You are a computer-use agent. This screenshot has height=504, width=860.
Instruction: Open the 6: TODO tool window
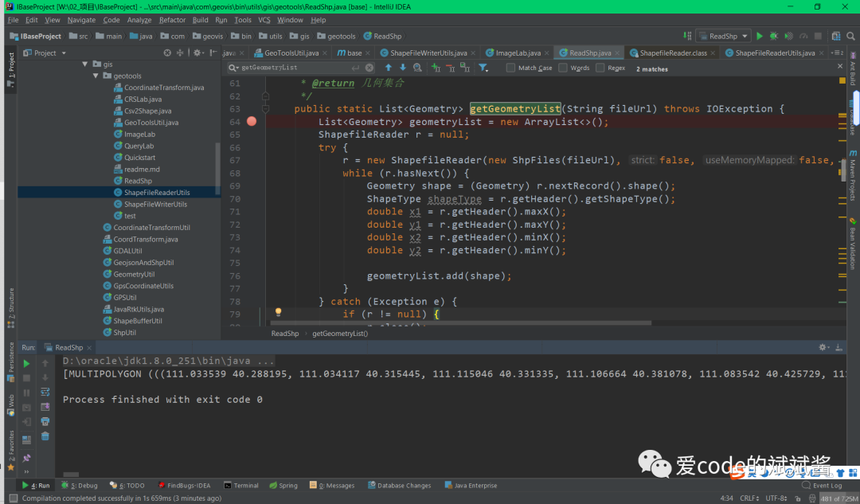pos(127,486)
